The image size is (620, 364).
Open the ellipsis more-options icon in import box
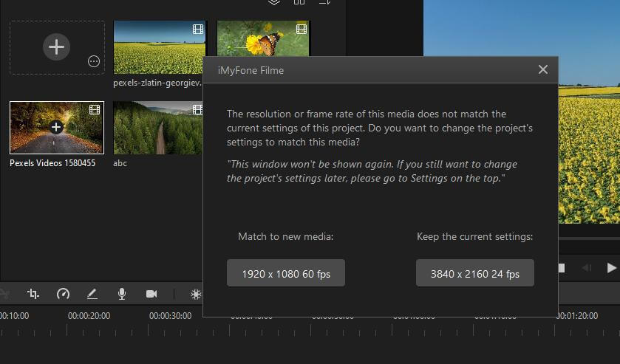[x=94, y=62]
